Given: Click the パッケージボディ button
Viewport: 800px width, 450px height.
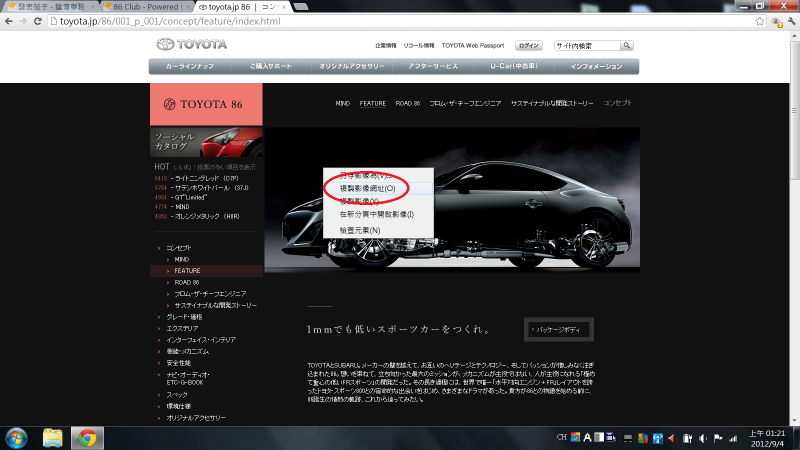Looking at the screenshot, I should point(559,330).
